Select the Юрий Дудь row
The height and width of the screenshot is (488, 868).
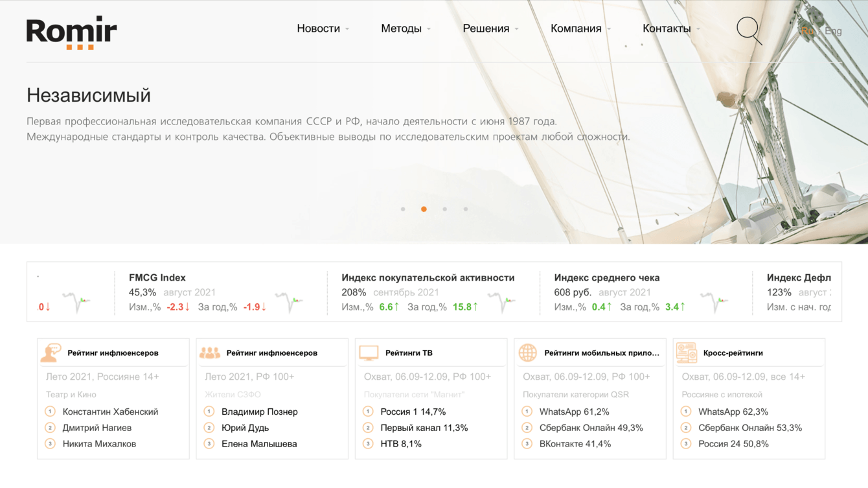[x=245, y=428]
